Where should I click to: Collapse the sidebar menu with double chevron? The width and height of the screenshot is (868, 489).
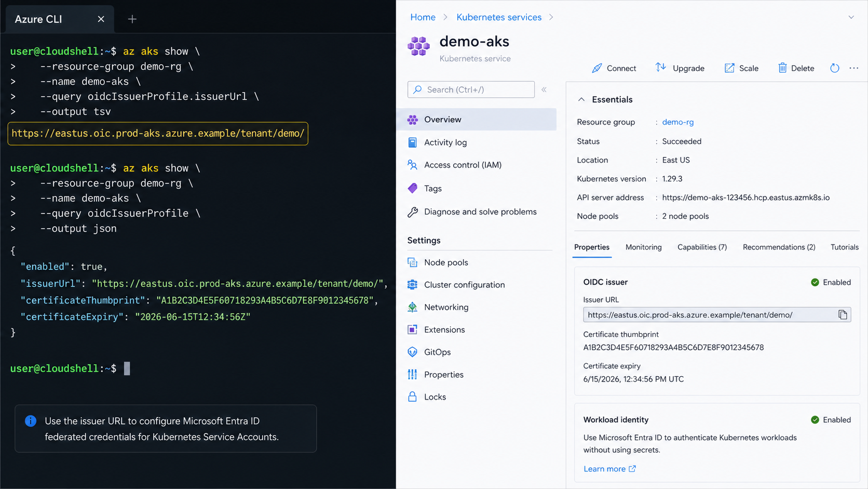[544, 89]
